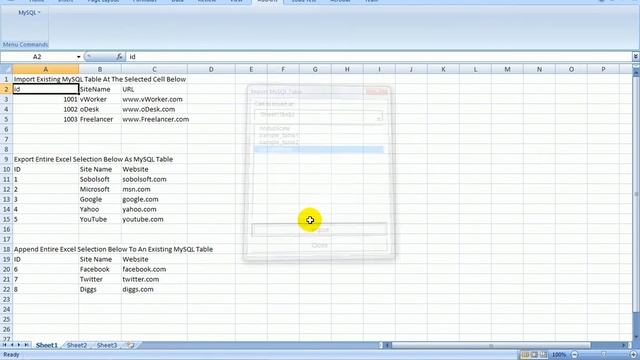This screenshot has height=360, width=640.
Task: Click the Name Box showing A2
Action: pos(38,57)
